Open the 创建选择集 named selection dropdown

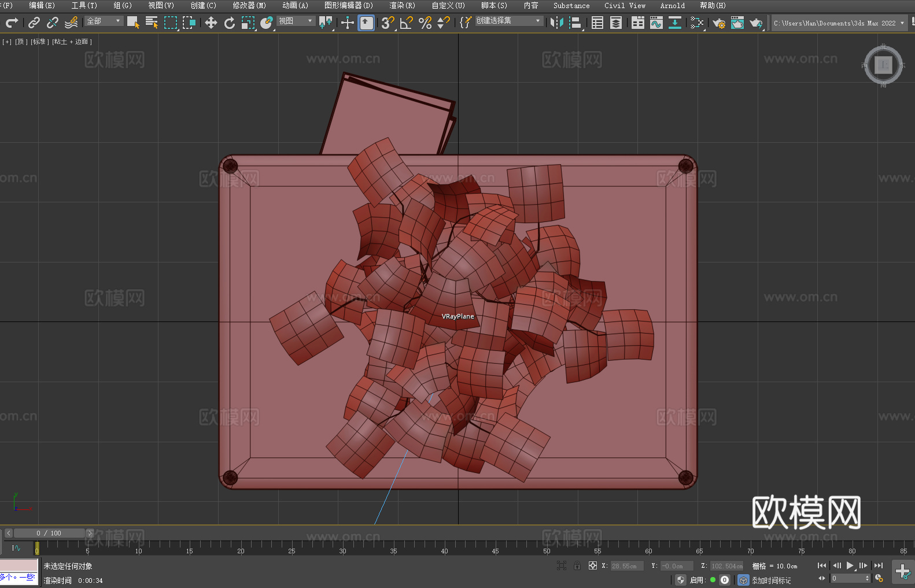click(x=510, y=21)
